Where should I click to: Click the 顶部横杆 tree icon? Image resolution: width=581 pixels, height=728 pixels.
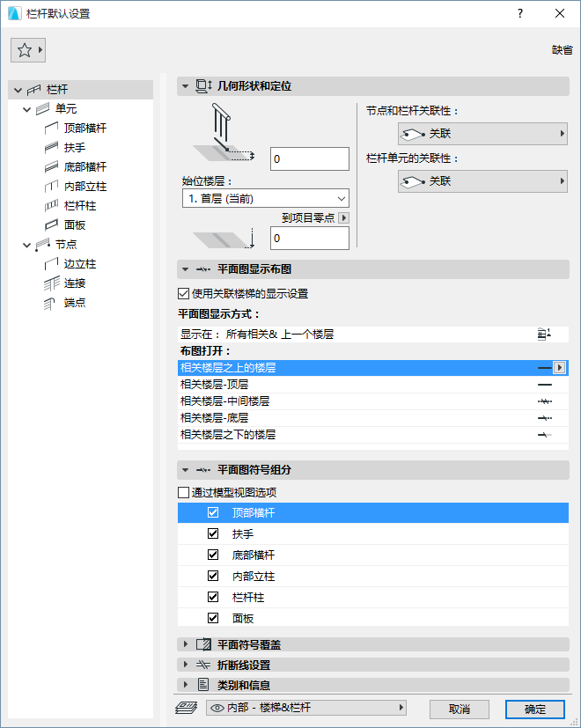point(52,129)
